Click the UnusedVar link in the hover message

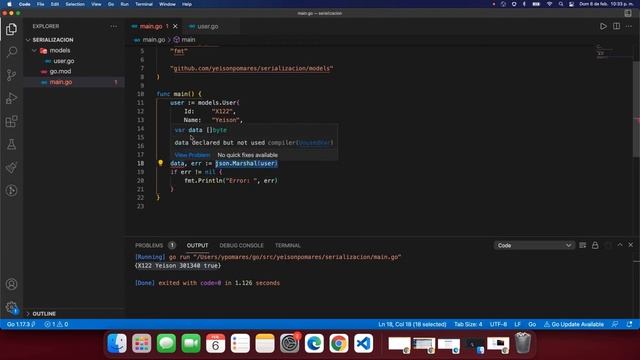click(x=314, y=142)
